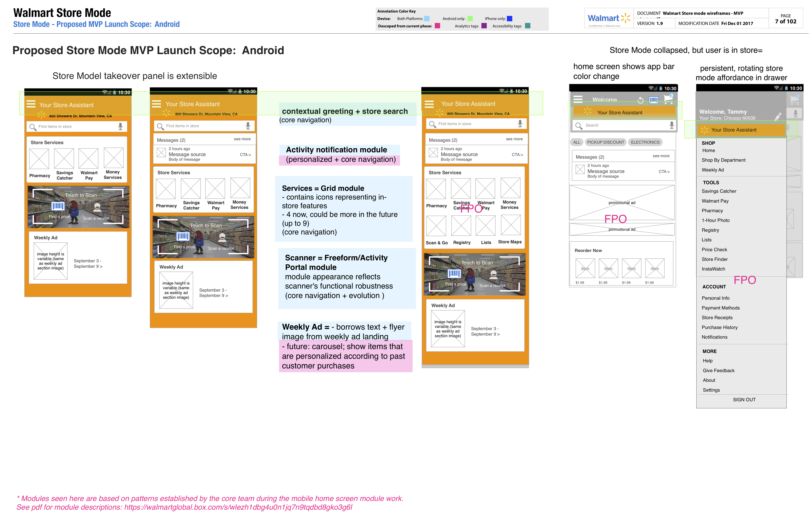Image resolution: width=812 pixels, height=528 pixels.
Task: Open Shop By Department in drawer
Action: [x=723, y=160]
